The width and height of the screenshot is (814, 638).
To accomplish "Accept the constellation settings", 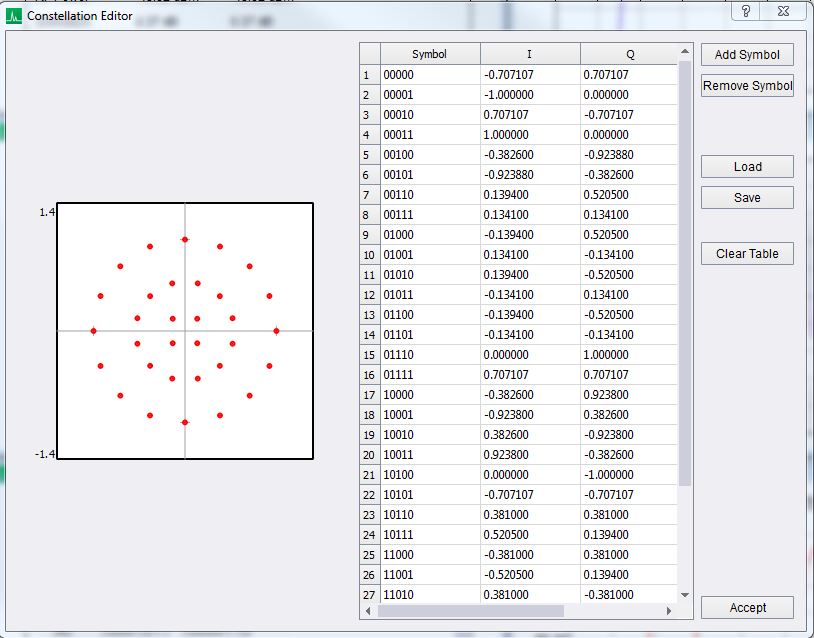I will (747, 608).
